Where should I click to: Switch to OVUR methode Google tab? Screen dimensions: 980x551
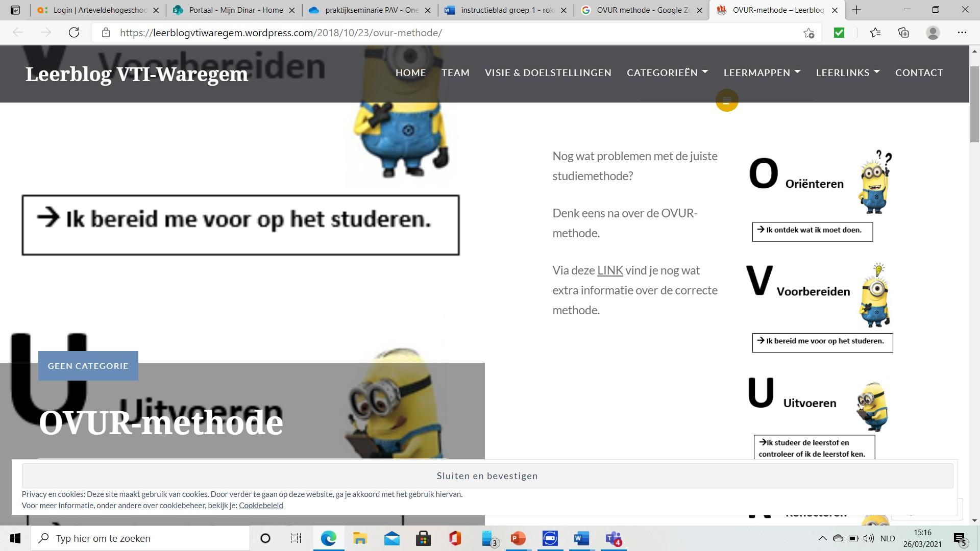coord(642,10)
